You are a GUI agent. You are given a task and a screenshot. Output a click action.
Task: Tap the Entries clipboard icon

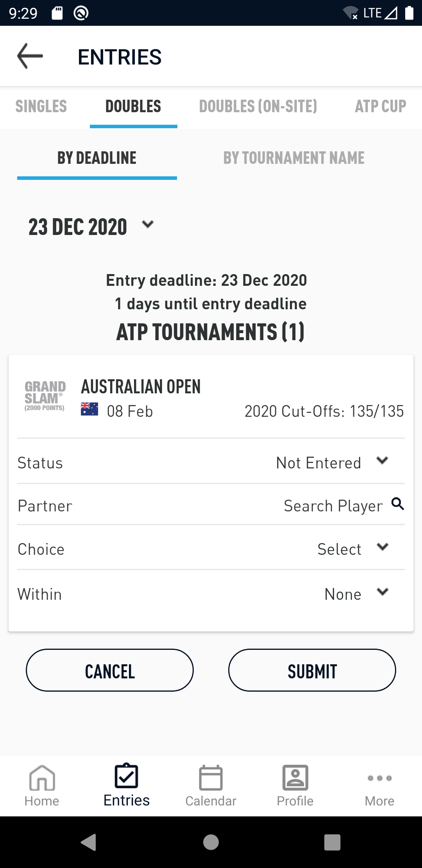click(127, 776)
